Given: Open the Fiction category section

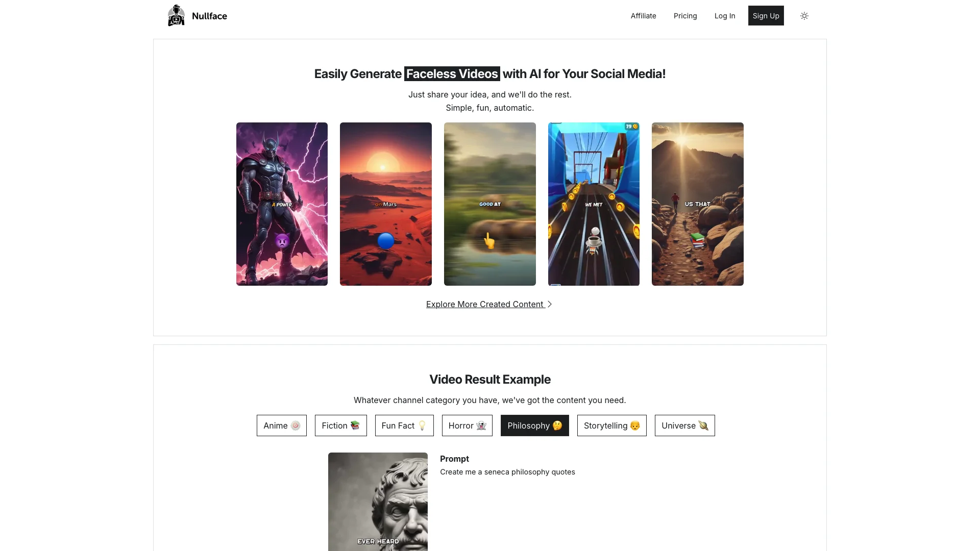Looking at the screenshot, I should coord(340,425).
